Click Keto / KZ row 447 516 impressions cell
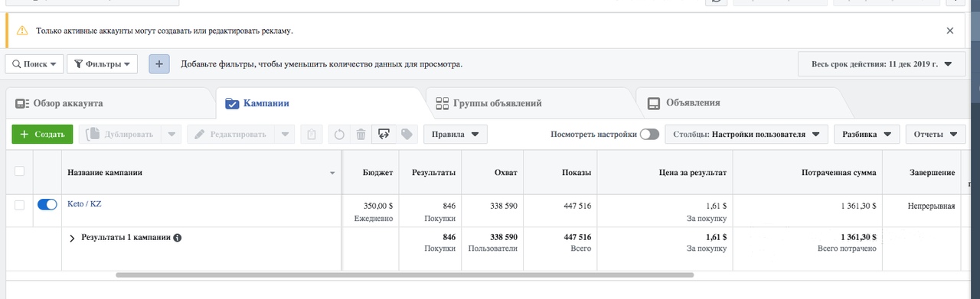 (x=560, y=211)
